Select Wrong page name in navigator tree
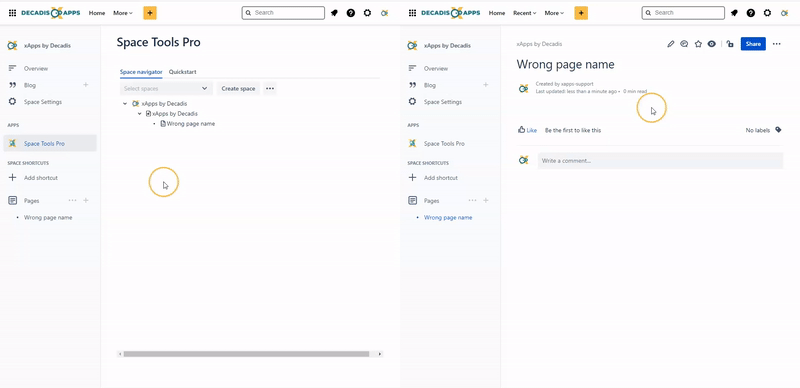 (x=191, y=124)
